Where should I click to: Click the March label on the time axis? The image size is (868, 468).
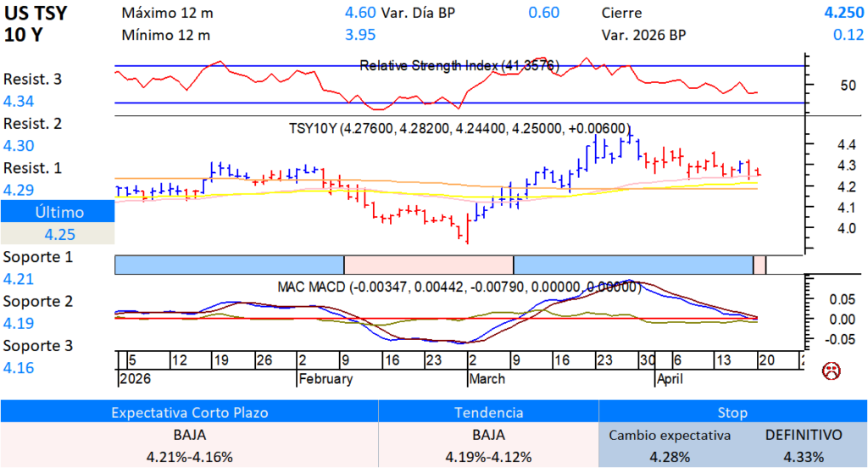(x=487, y=379)
